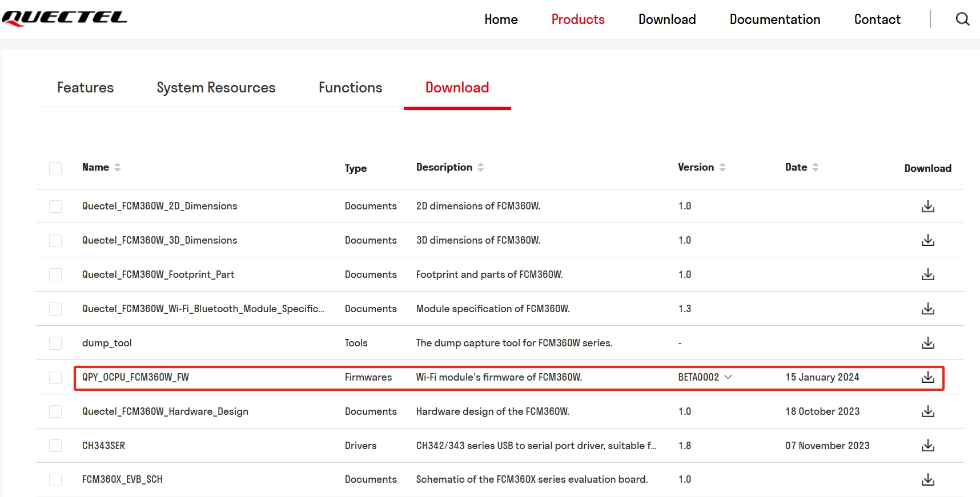Screen dimensions: 980x497
Task: Sort table by Date arrows
Action: point(816,167)
